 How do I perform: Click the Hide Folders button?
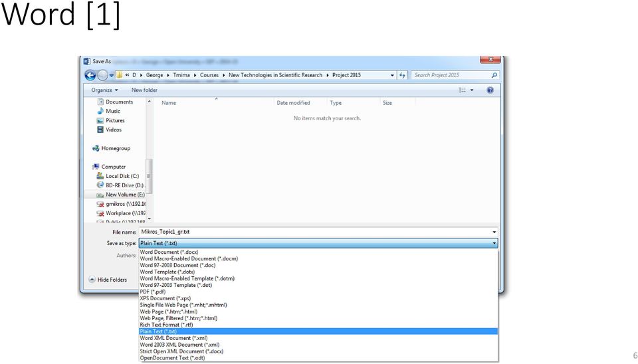[108, 280]
